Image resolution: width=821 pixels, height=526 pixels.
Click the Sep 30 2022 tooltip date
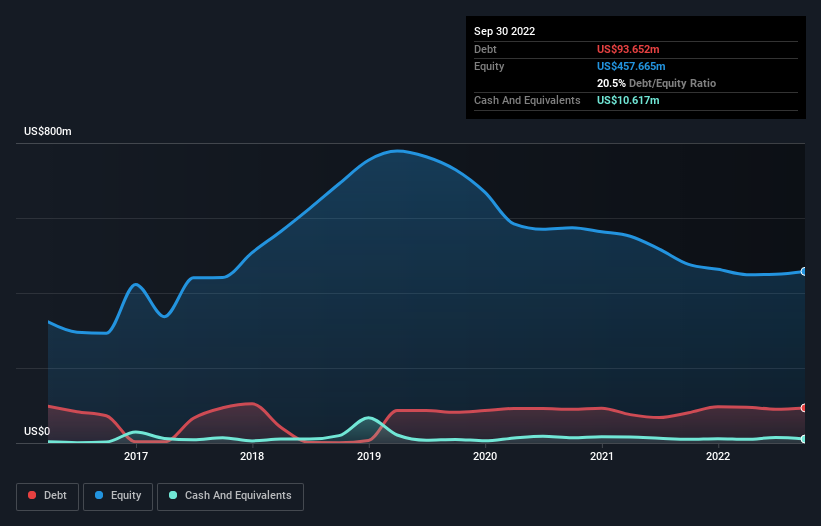click(504, 31)
